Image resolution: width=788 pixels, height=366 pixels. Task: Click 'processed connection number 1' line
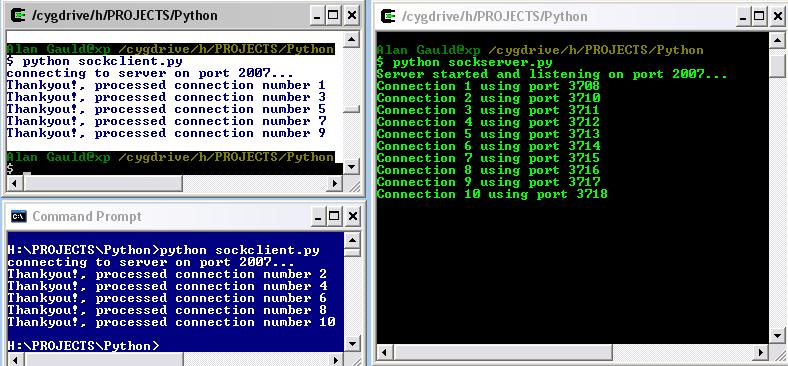click(x=166, y=85)
